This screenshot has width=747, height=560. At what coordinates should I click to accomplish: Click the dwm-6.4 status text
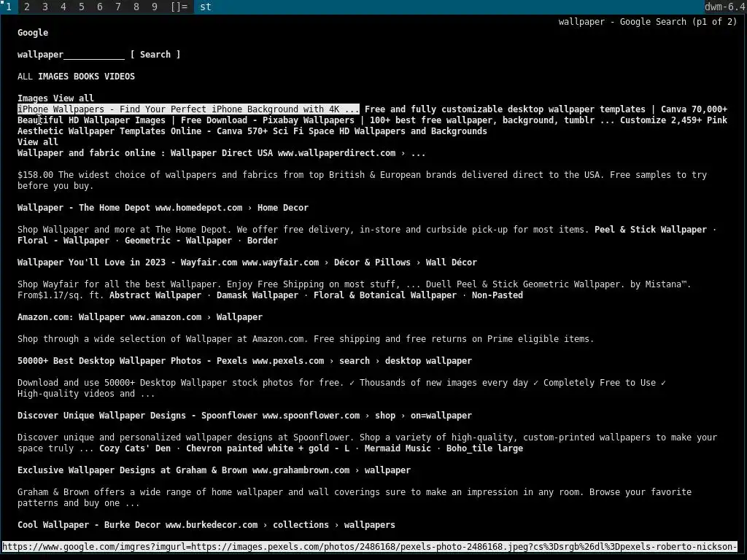click(x=724, y=7)
